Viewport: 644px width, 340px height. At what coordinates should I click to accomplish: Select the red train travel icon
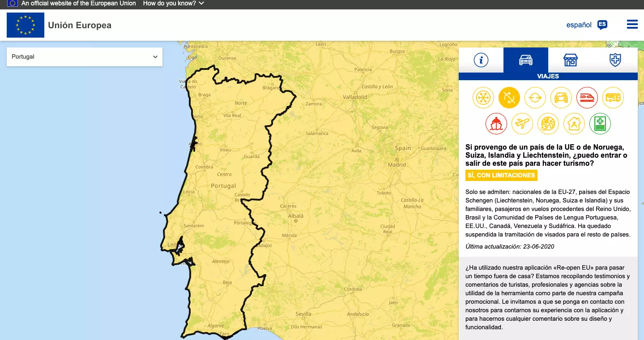587,98
